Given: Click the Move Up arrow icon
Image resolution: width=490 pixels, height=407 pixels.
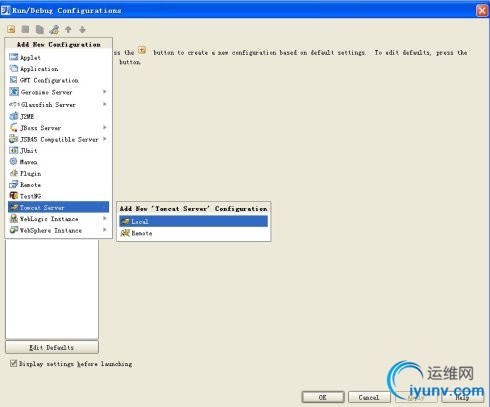Looking at the screenshot, I should 68,30.
